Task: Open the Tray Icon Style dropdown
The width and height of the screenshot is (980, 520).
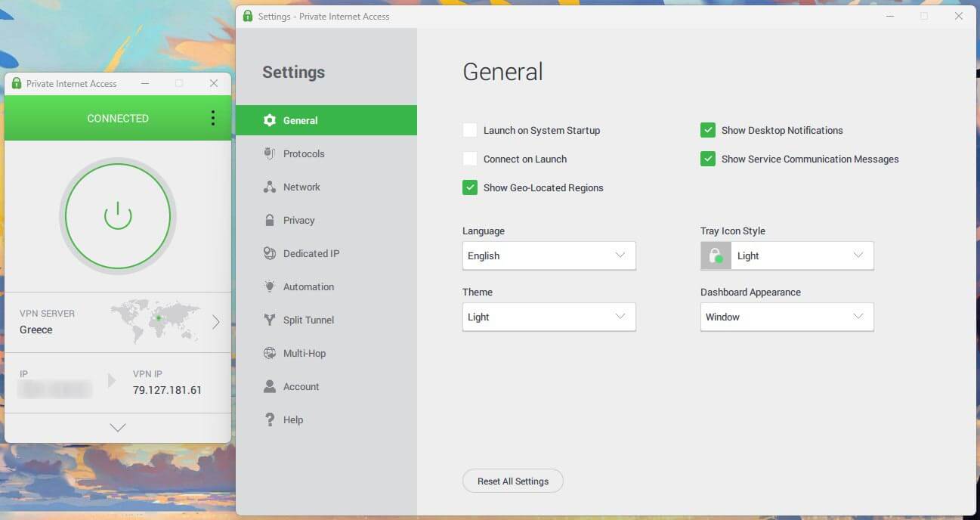Action: point(787,255)
